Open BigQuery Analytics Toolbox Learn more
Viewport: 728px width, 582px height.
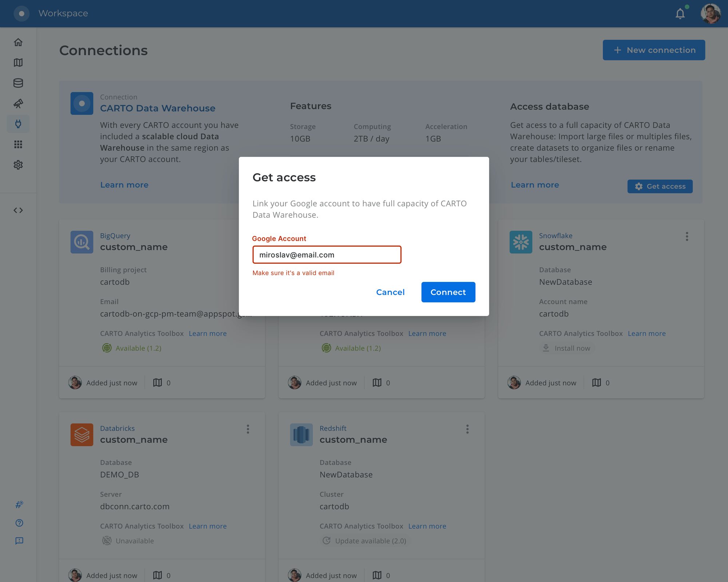click(207, 334)
